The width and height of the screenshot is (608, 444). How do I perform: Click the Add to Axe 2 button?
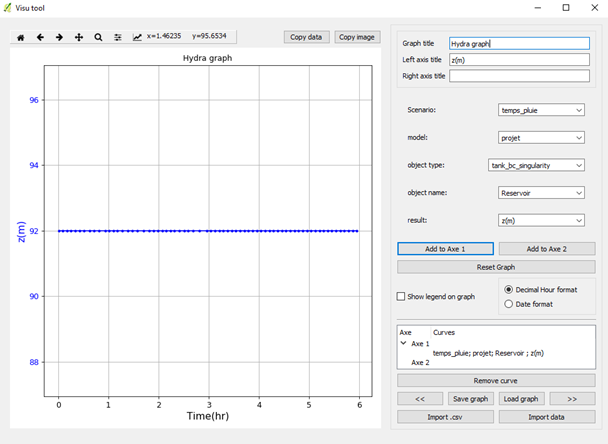point(547,249)
